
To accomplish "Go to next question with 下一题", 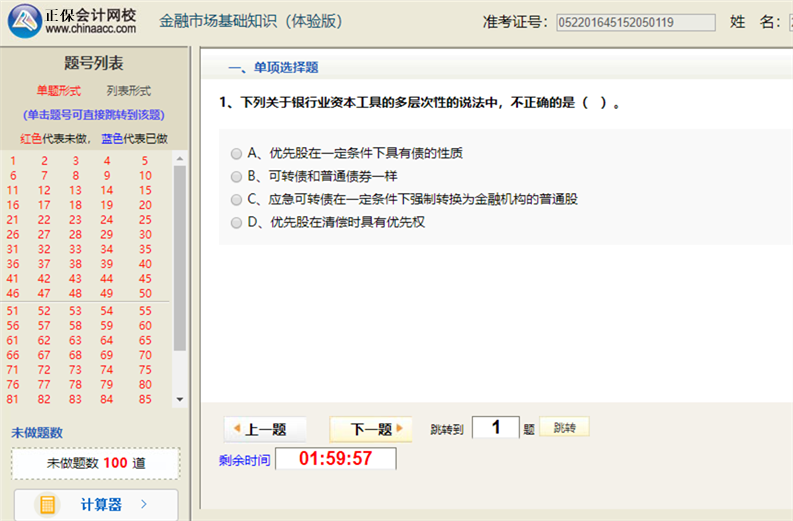I will 370,430.
